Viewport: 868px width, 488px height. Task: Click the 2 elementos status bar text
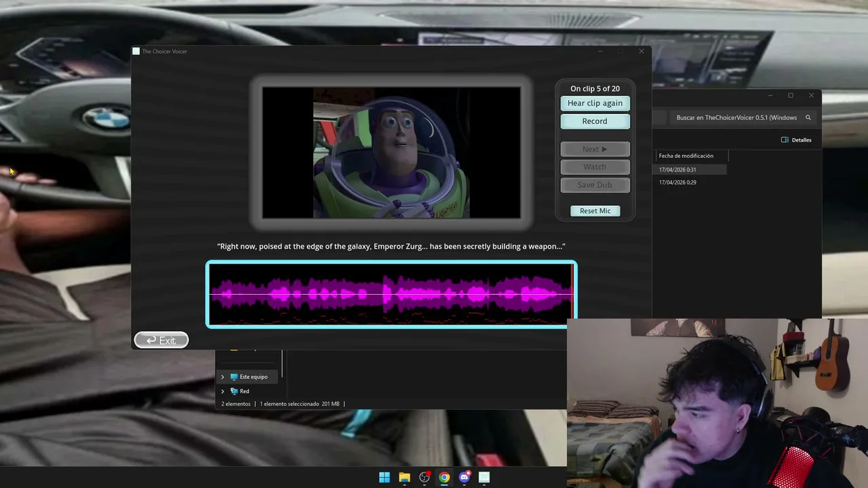coord(236,404)
